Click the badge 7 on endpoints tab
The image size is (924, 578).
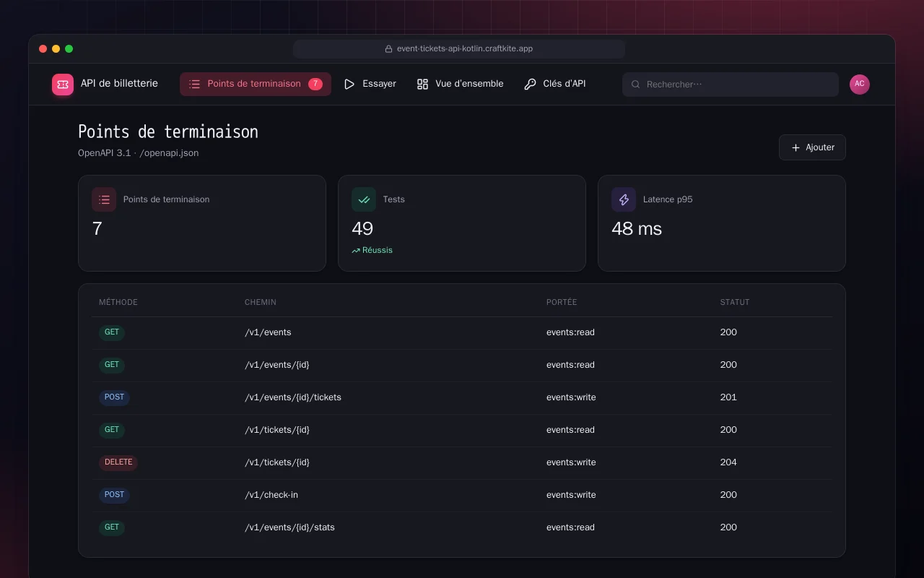pyautogui.click(x=315, y=84)
